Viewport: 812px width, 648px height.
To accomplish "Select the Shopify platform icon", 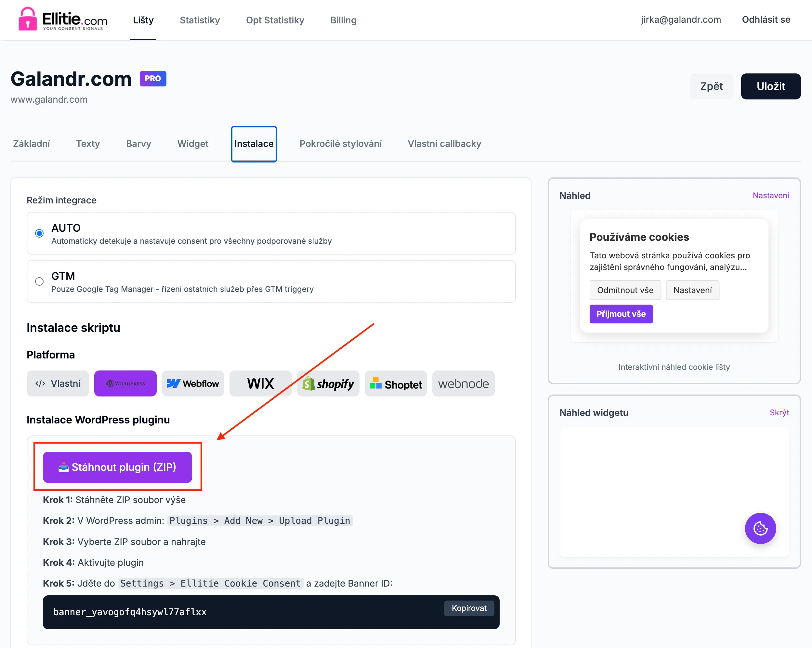I will [328, 383].
